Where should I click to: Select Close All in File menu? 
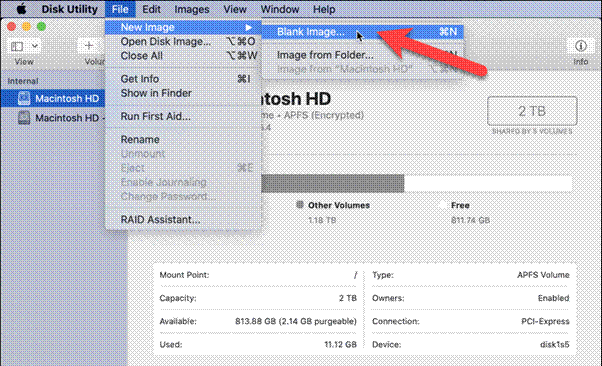pos(183,56)
